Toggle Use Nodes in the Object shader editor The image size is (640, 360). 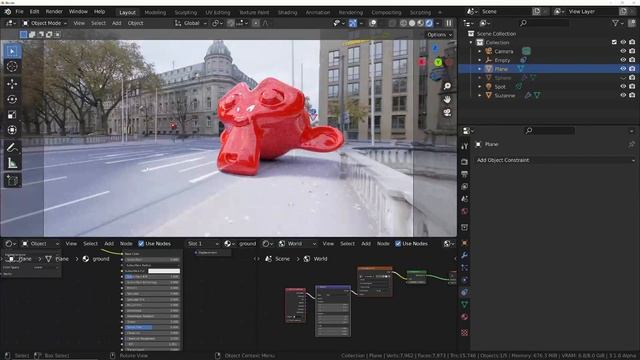(x=141, y=244)
